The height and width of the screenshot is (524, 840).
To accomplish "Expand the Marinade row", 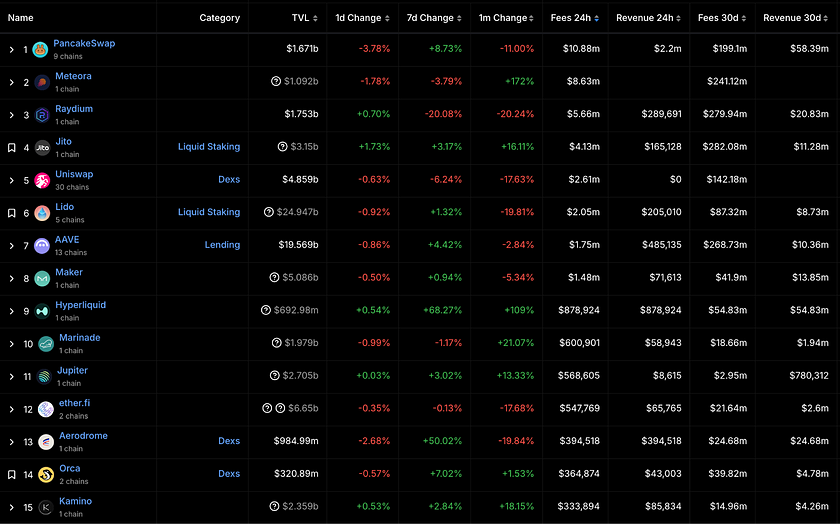I will [11, 343].
